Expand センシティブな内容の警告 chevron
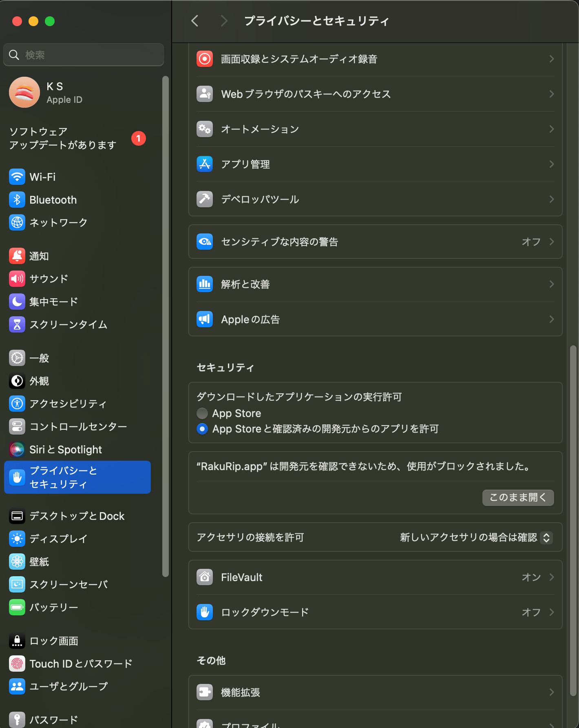The height and width of the screenshot is (728, 579). coord(551,242)
